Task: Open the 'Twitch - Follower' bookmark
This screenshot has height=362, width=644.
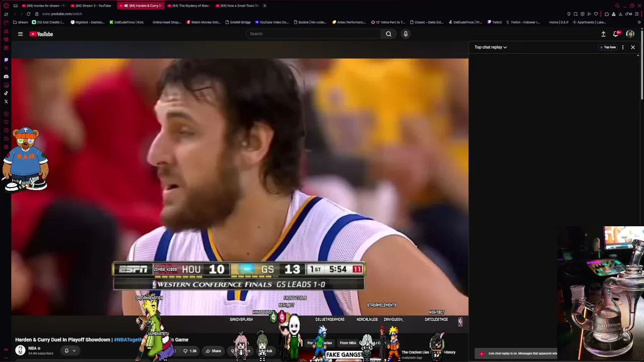Action: tap(523, 22)
